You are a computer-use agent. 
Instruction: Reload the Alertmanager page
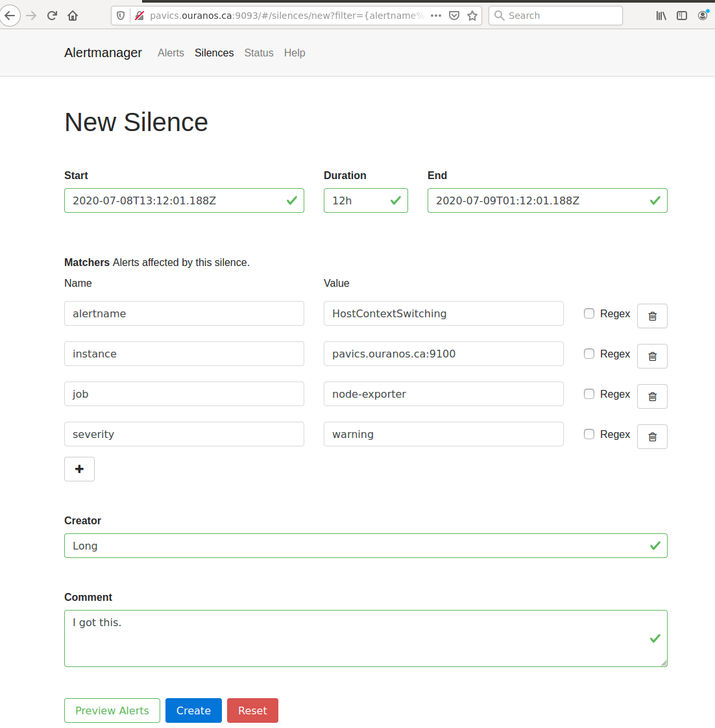pos(52,15)
